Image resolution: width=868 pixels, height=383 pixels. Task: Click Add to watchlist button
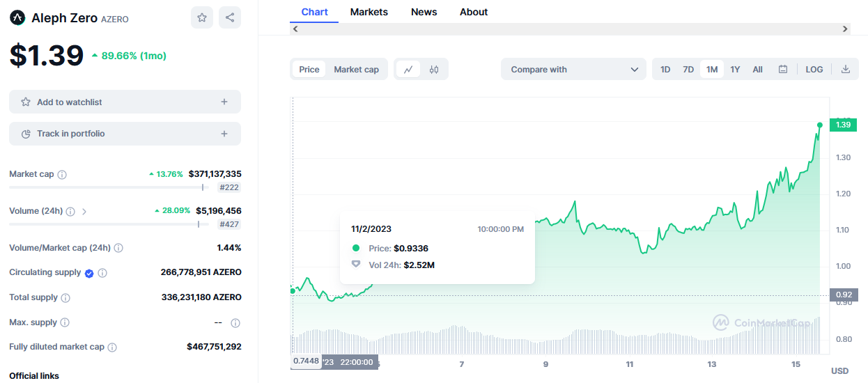pyautogui.click(x=125, y=102)
